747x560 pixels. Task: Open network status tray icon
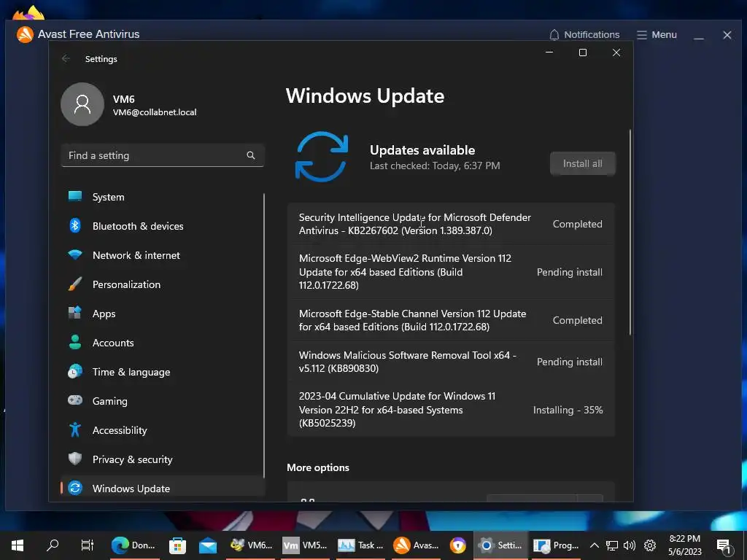(612, 545)
